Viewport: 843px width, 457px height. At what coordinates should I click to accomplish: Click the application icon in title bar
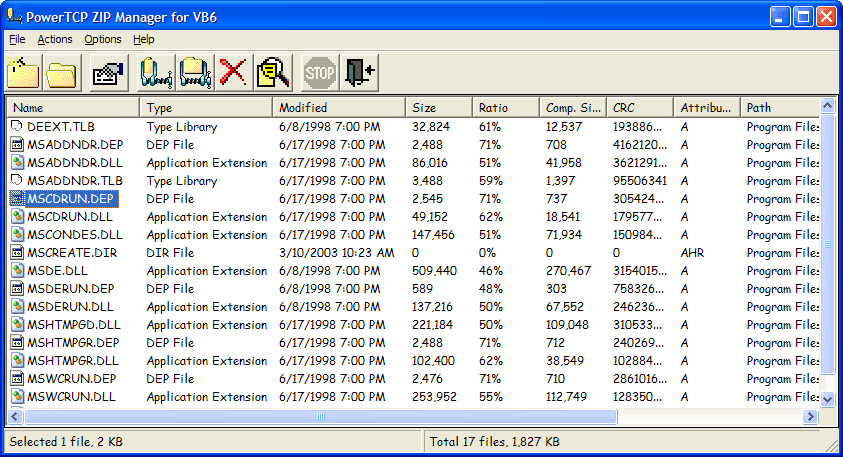[14, 16]
